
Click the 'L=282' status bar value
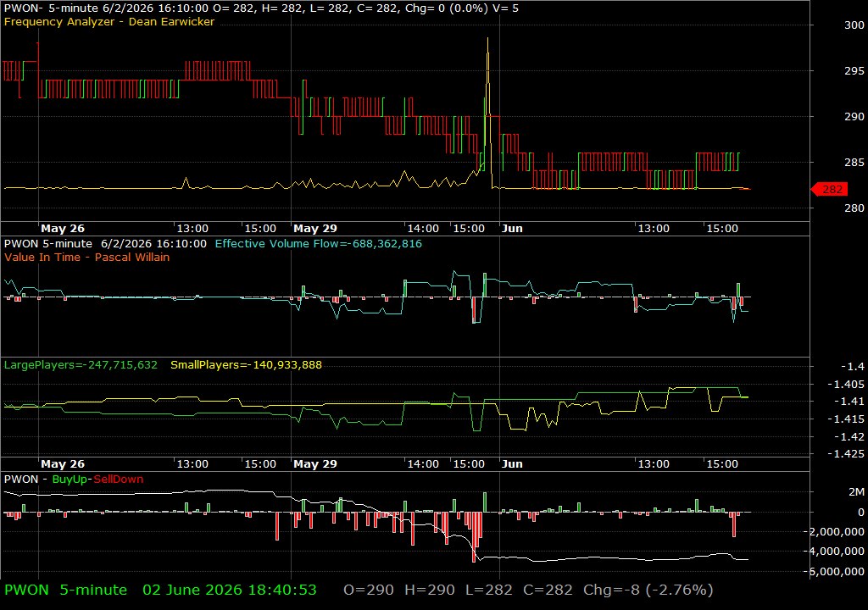(x=489, y=590)
